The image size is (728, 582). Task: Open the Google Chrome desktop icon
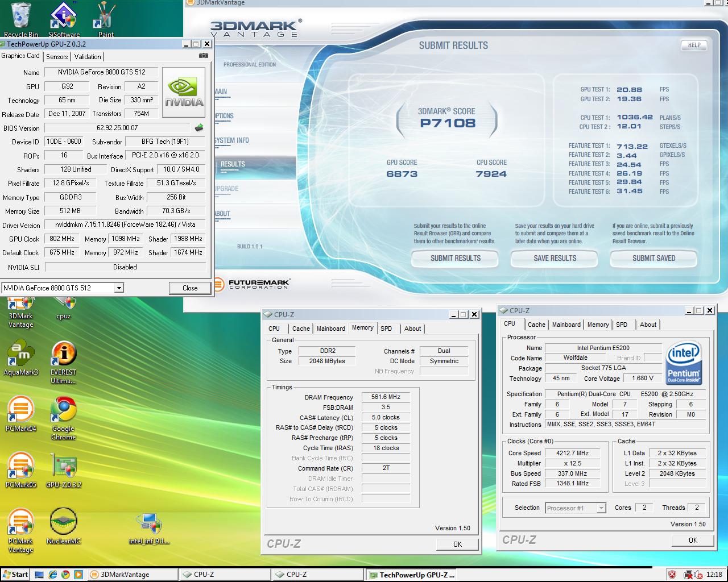(64, 418)
